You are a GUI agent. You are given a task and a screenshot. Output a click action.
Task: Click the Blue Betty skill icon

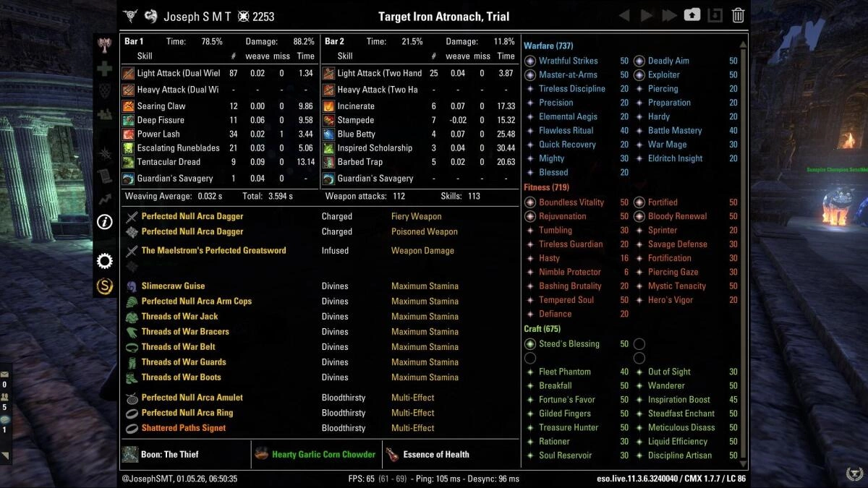328,134
